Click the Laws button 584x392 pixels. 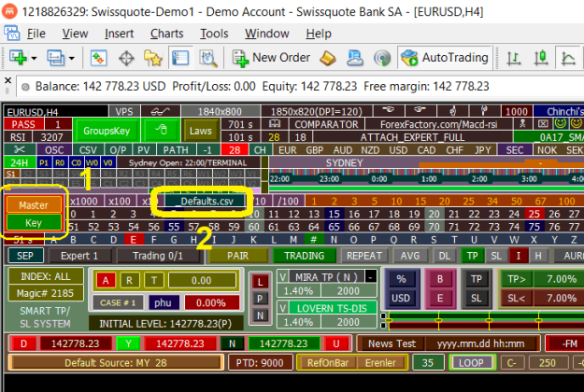[x=200, y=131]
